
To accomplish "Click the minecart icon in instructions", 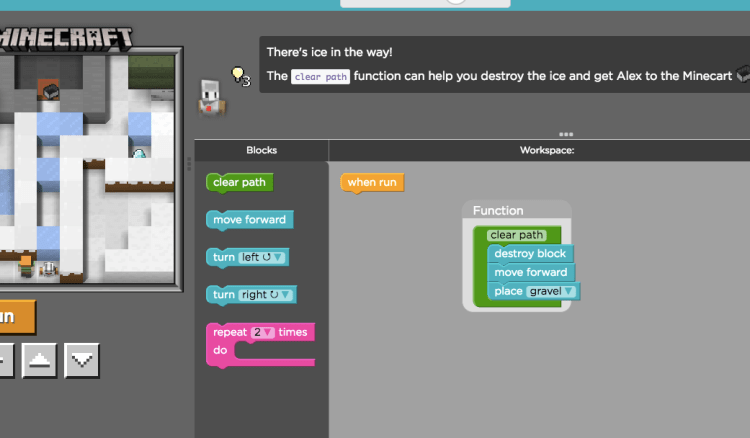I will (x=742, y=75).
